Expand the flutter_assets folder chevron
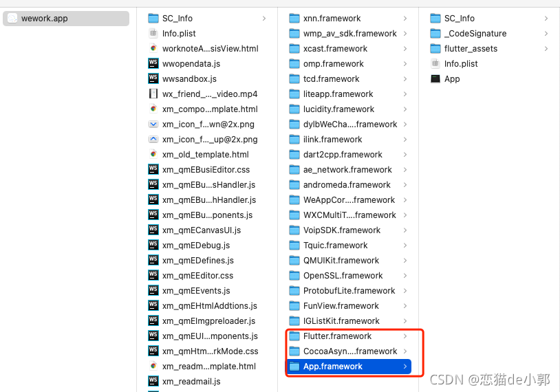This screenshot has width=560, height=392. tap(546, 48)
